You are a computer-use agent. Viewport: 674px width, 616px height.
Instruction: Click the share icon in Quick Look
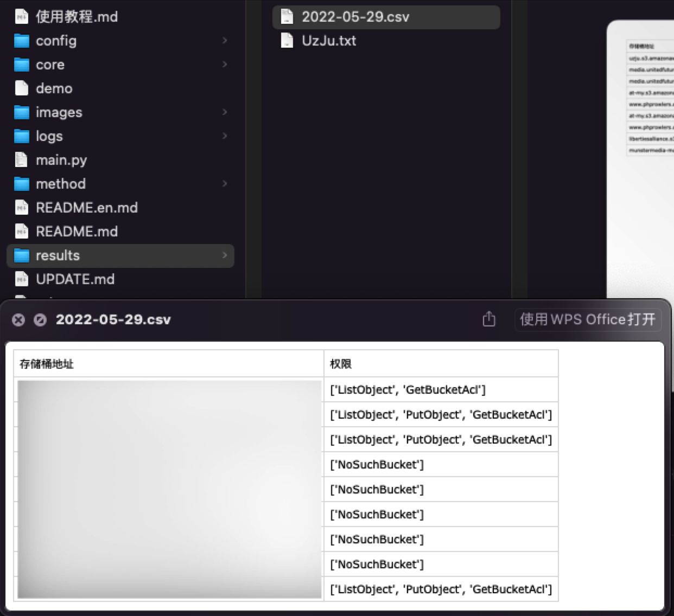click(489, 319)
